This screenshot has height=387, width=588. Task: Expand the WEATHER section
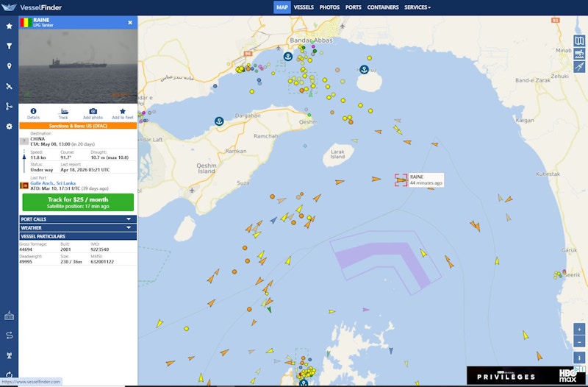click(x=77, y=227)
